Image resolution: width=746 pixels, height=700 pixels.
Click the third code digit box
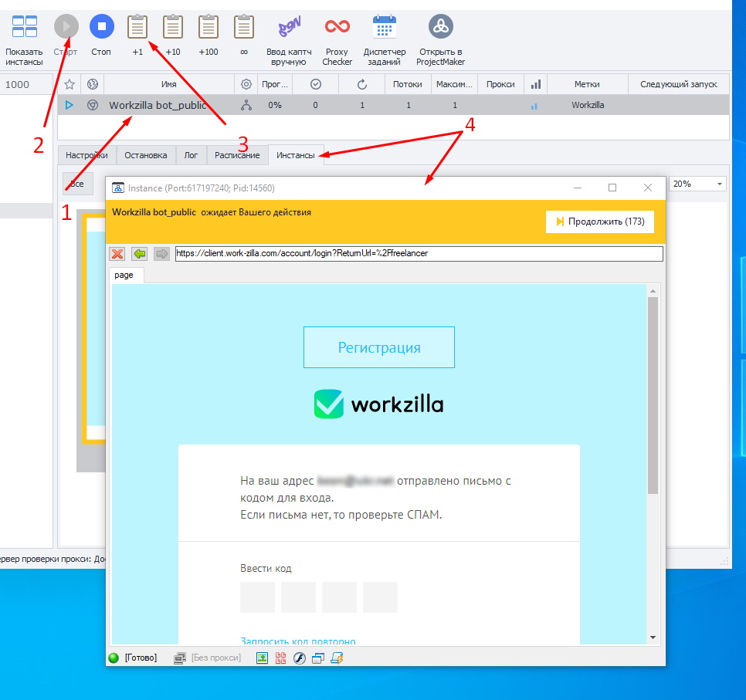click(x=339, y=597)
